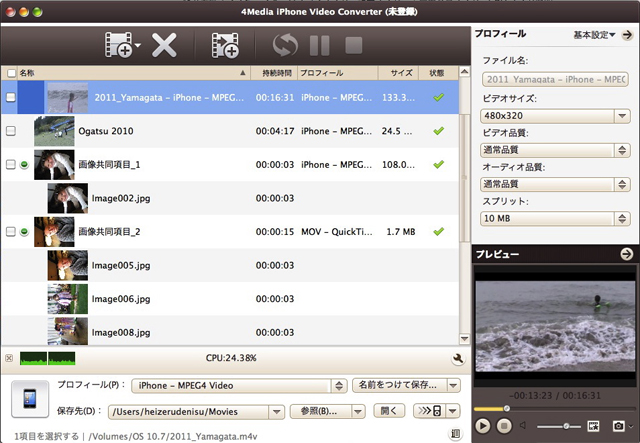Sort by the 持続時間 column header
Viewport: 640px width, 443px height.
[x=276, y=73]
